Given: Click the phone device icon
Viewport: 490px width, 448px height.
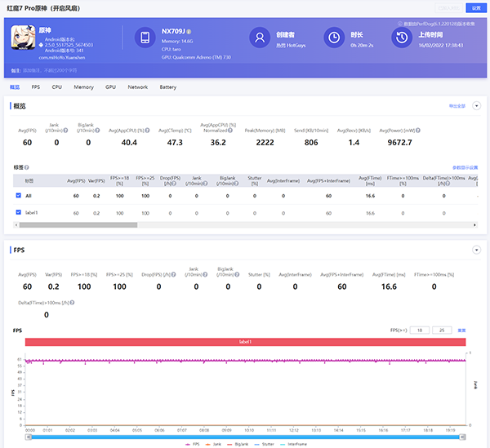Looking at the screenshot, I should tap(145, 38).
